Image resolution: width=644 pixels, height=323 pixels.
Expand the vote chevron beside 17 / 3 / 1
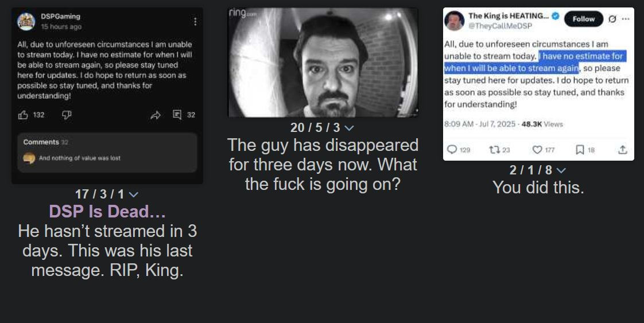(x=134, y=194)
